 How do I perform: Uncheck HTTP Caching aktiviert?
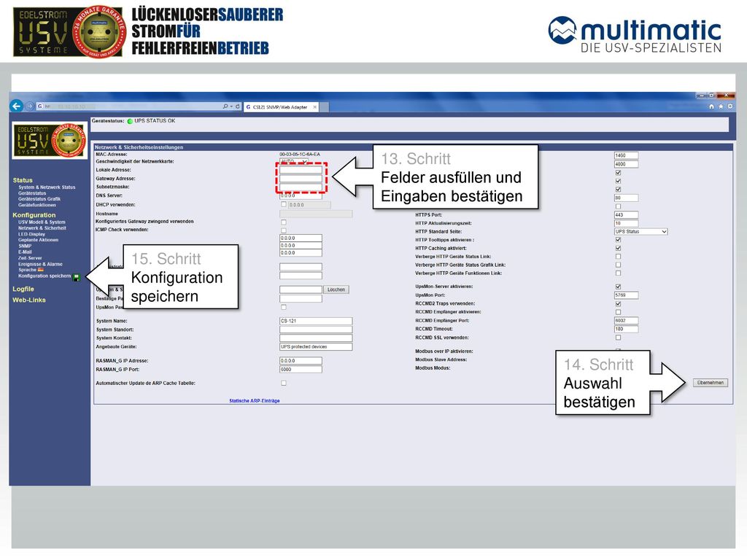click(618, 248)
